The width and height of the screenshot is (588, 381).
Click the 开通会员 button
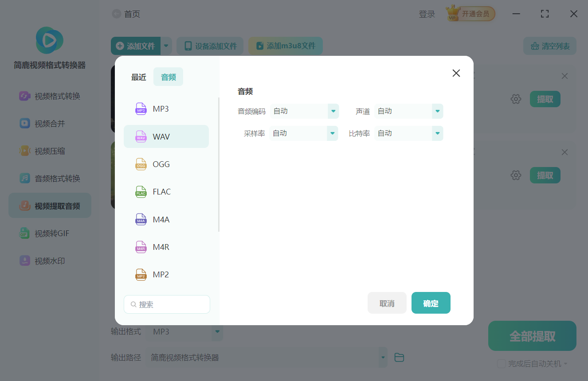click(x=475, y=14)
